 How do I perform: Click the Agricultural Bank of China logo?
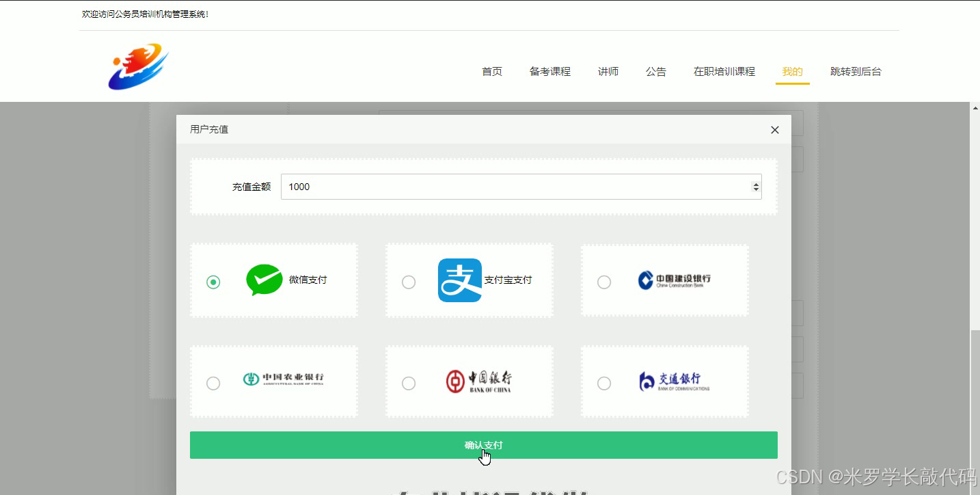click(x=284, y=379)
